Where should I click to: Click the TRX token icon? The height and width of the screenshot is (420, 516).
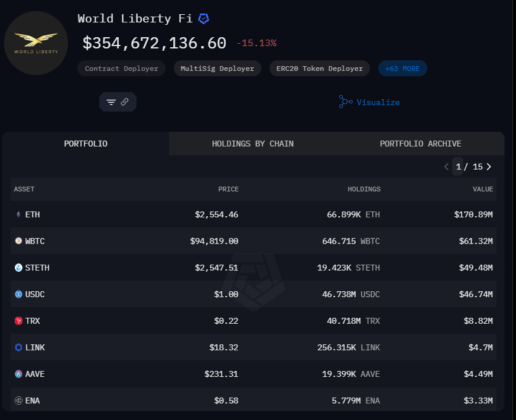click(18, 321)
